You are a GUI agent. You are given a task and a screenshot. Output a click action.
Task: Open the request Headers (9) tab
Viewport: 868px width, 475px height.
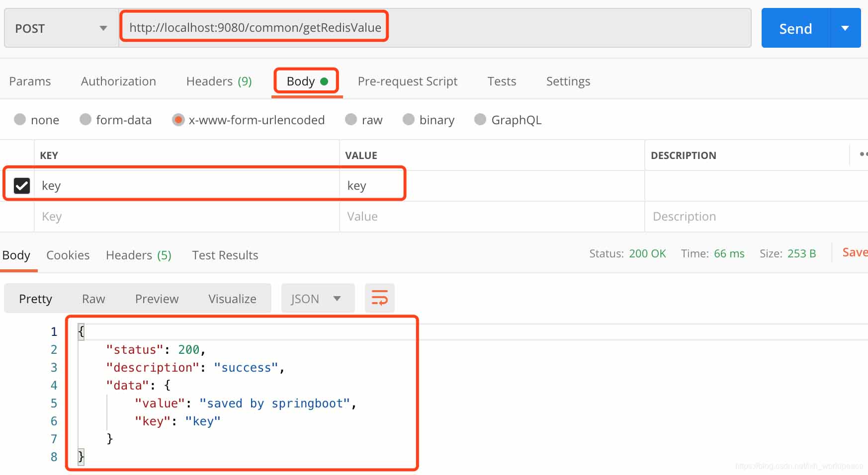point(219,81)
